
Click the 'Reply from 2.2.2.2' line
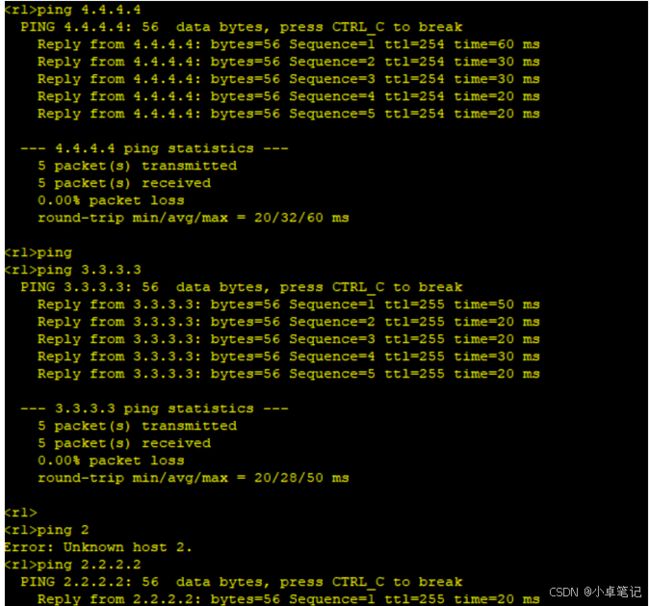pyautogui.click(x=289, y=599)
